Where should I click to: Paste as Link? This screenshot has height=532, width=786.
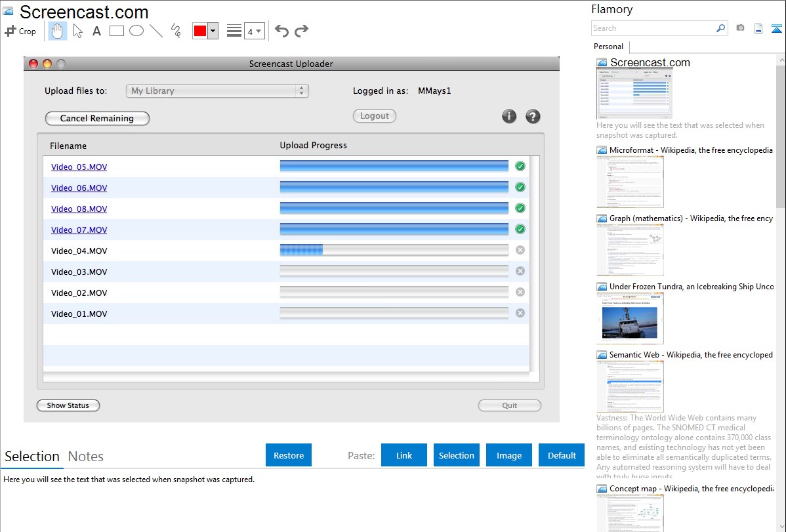coord(404,455)
